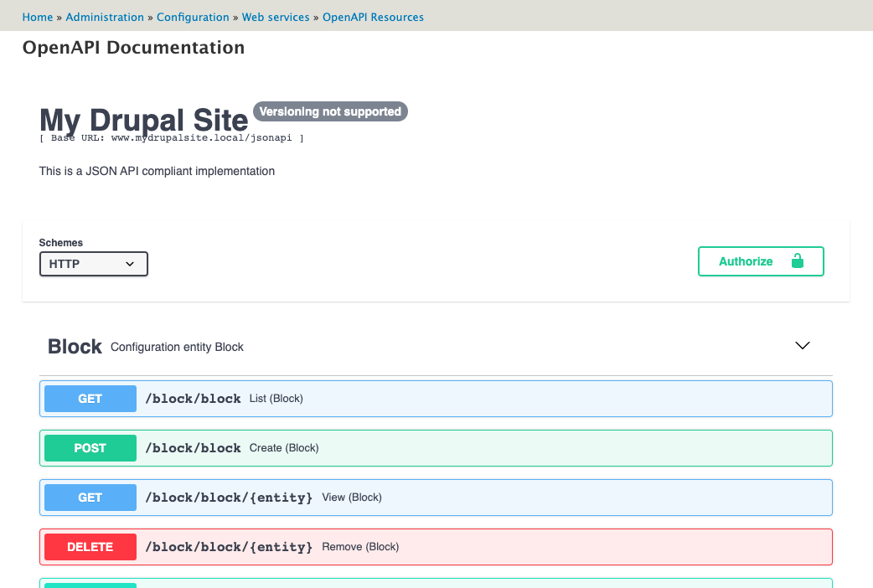Click the red DELETE method badge

click(90, 547)
